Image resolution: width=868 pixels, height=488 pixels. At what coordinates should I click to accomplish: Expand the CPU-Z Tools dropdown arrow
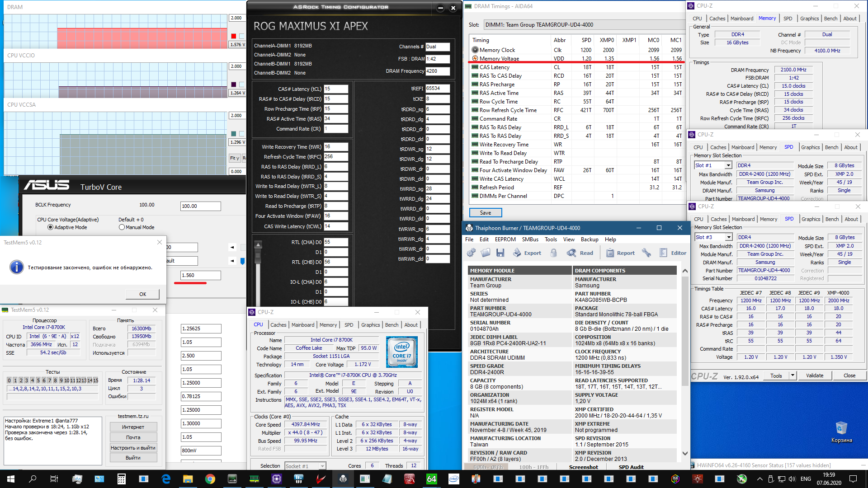pos(793,375)
